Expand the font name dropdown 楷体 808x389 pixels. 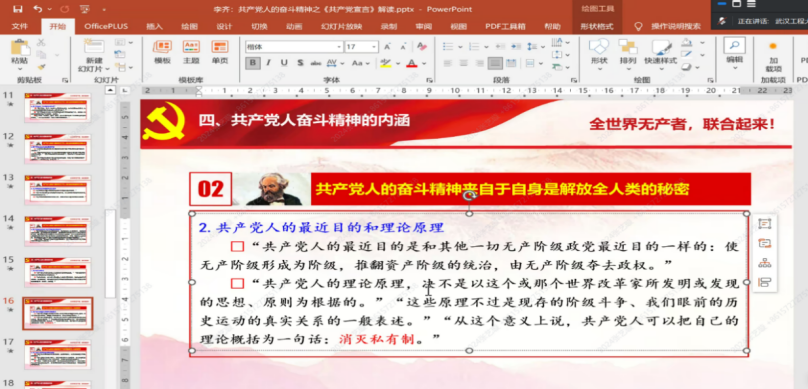coord(339,47)
